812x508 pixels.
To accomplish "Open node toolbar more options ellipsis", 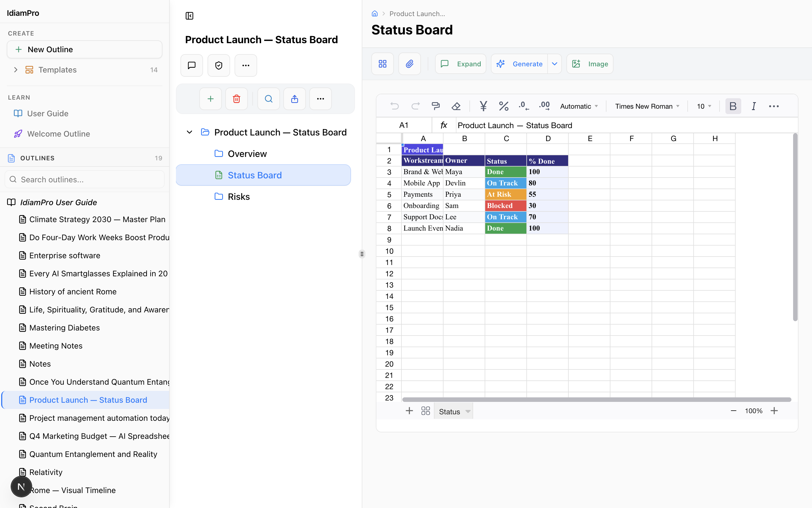I will [x=321, y=99].
